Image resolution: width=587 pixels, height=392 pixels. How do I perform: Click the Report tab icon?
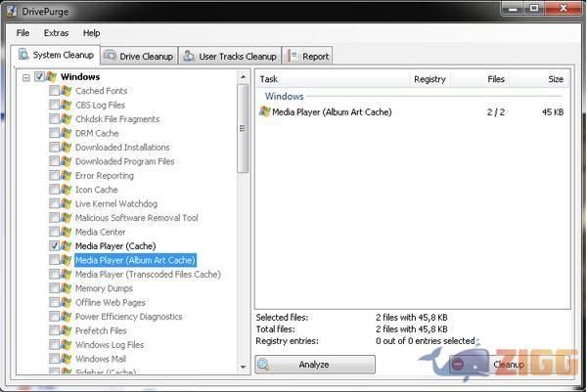click(293, 56)
